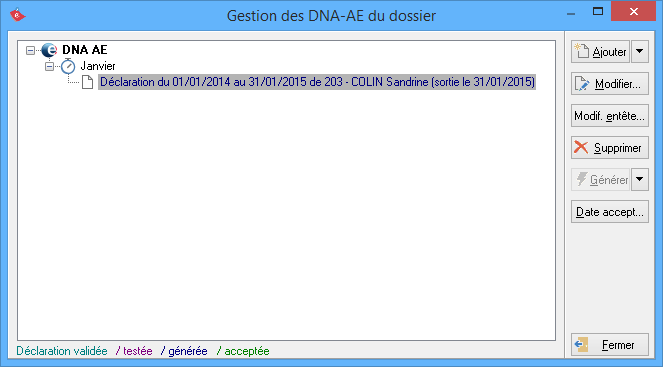Click the Ajouter button
This screenshot has width=663, height=367.
coord(600,52)
